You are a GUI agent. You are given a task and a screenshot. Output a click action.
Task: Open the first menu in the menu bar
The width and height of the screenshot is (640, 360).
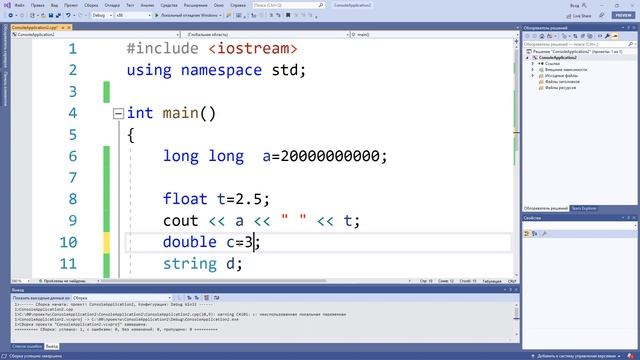point(19,5)
